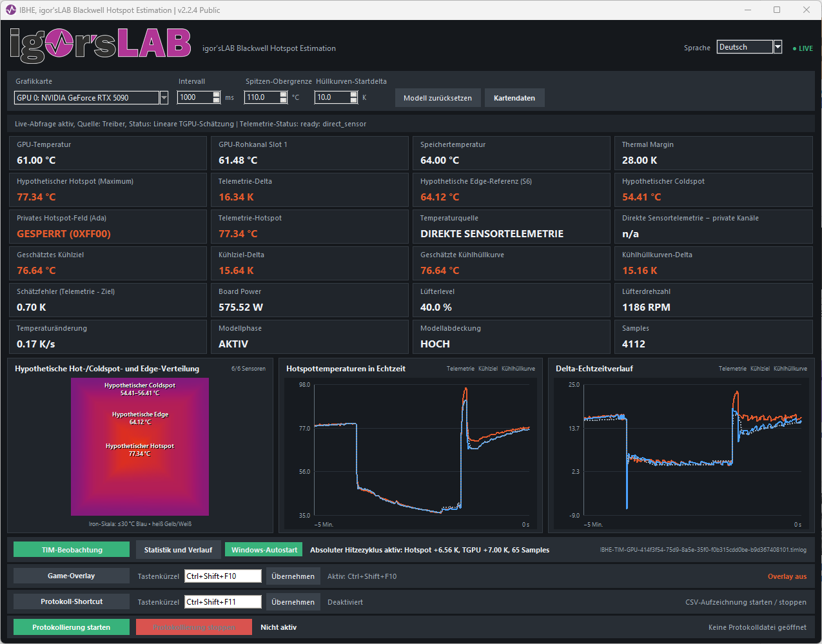The width and height of the screenshot is (822, 644).
Task: Click Geschätztes Kühlziel value 76.64 °C
Action: point(36,271)
